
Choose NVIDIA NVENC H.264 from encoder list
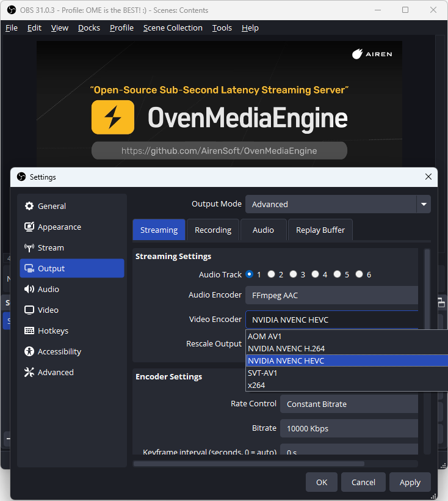[286, 348]
